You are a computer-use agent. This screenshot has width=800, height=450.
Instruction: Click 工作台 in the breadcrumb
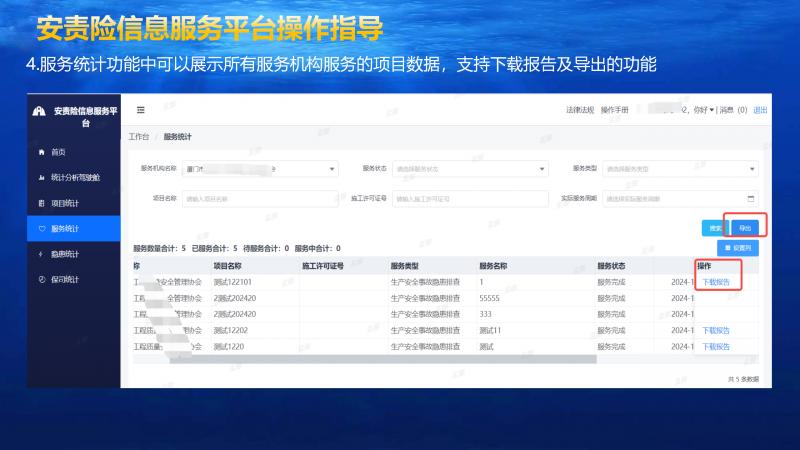click(138, 137)
